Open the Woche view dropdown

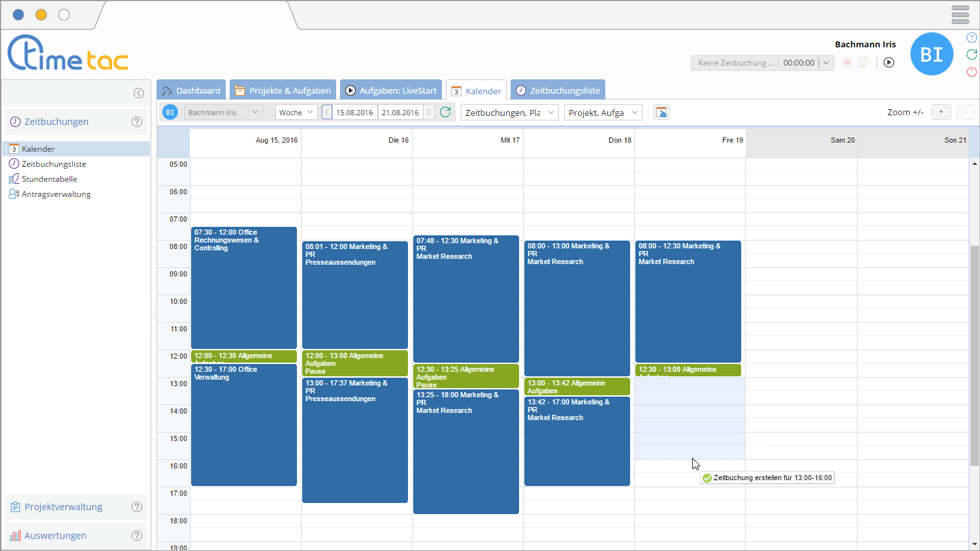coord(296,112)
